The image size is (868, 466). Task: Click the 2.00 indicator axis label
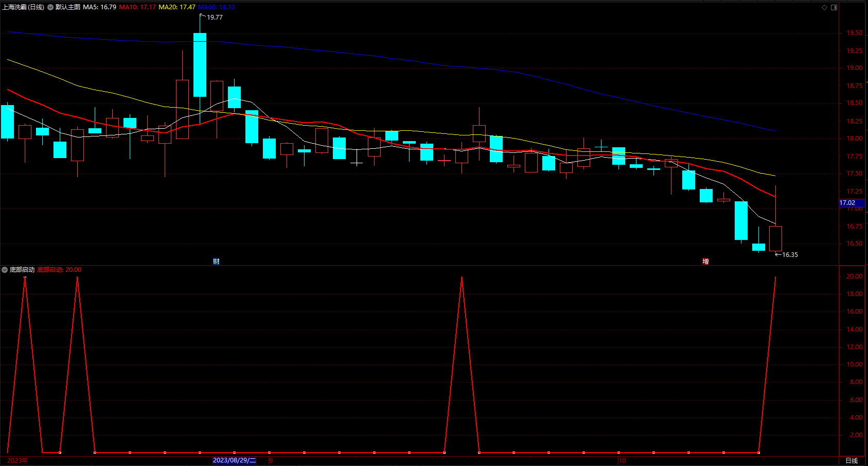tap(856, 435)
